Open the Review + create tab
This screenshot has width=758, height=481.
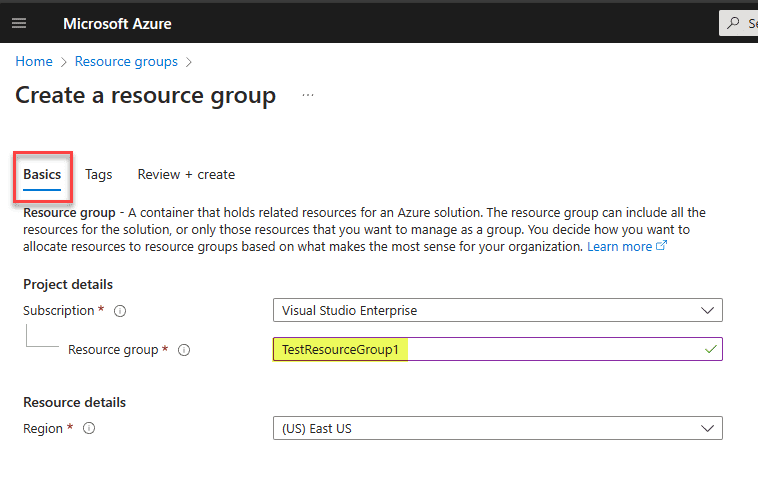[x=186, y=175]
